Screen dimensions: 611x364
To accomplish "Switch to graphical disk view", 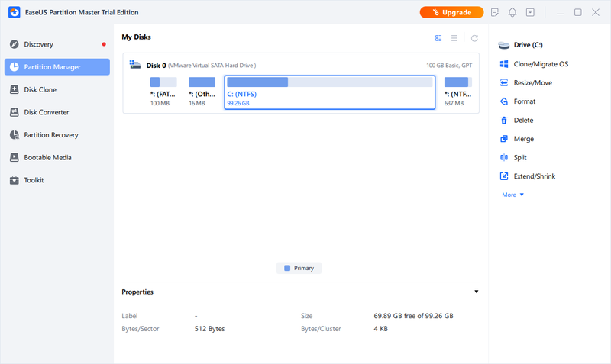I will [x=438, y=37].
